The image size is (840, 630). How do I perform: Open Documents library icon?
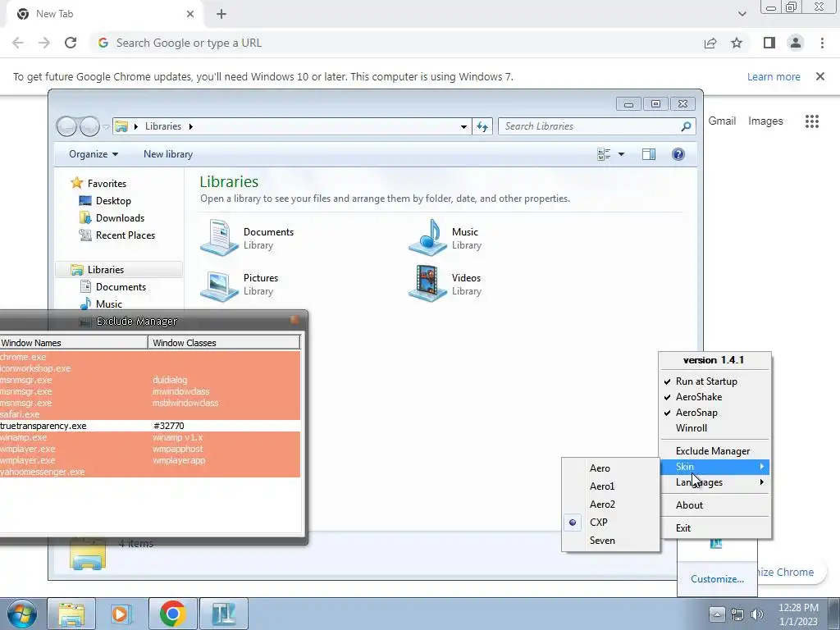219,237
